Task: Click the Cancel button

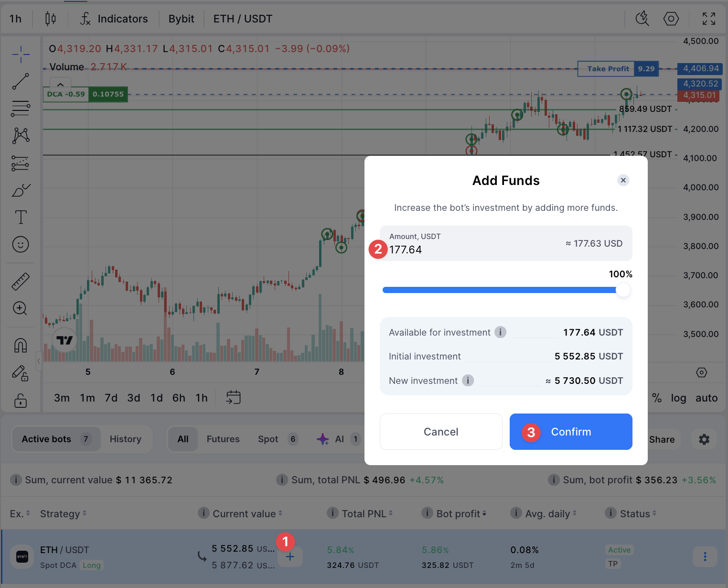Action: (x=441, y=432)
